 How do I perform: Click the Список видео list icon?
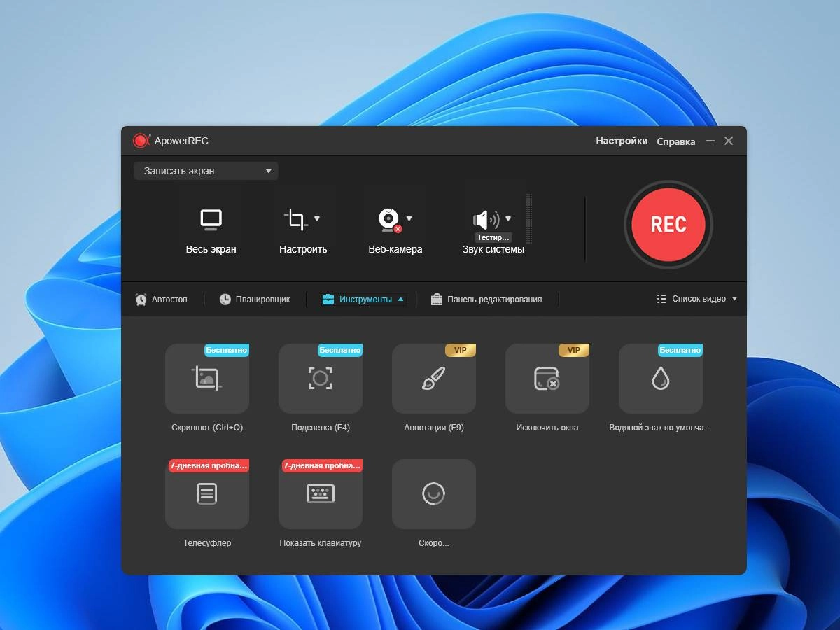click(x=661, y=299)
